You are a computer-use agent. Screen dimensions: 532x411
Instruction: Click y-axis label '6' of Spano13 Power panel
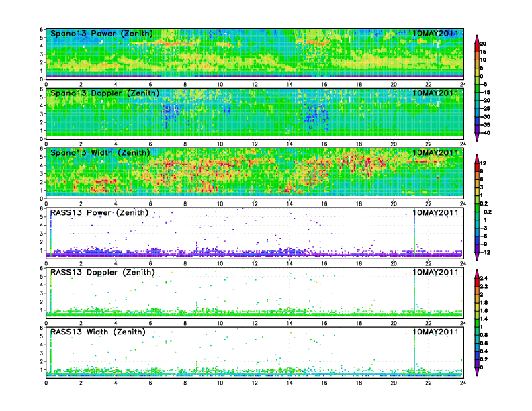click(42, 30)
